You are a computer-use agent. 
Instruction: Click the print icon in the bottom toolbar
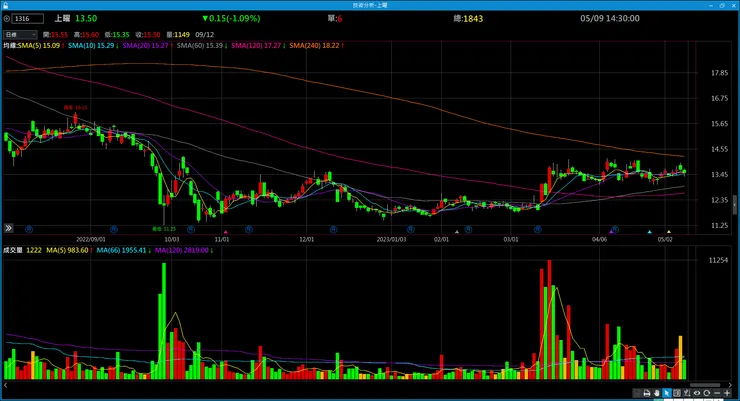pyautogui.click(x=647, y=393)
